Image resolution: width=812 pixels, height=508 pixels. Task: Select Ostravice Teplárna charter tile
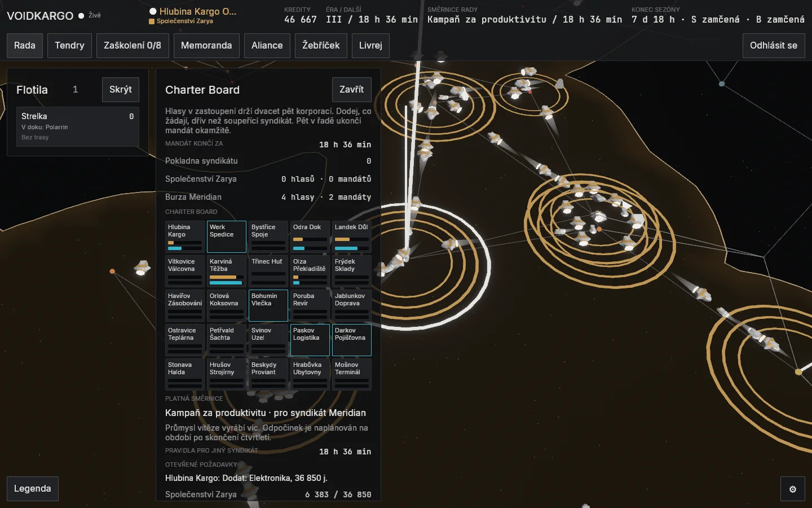(185, 340)
